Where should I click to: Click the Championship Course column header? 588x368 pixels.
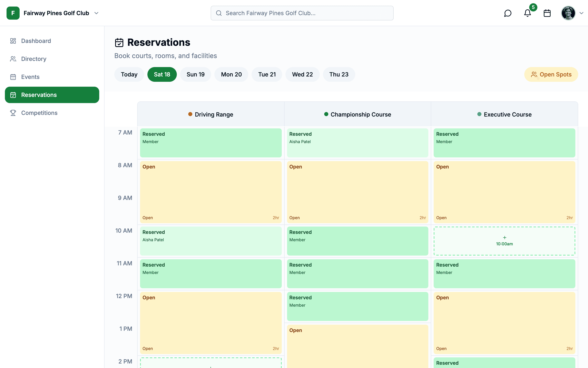click(358, 114)
